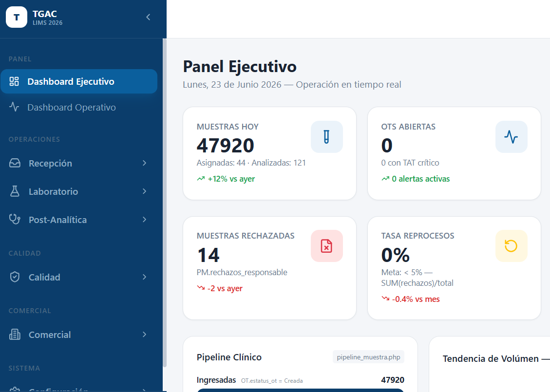This screenshot has width=550, height=392.
Task: Click the 0% value in Tasa Reprocesos
Action: click(395, 255)
